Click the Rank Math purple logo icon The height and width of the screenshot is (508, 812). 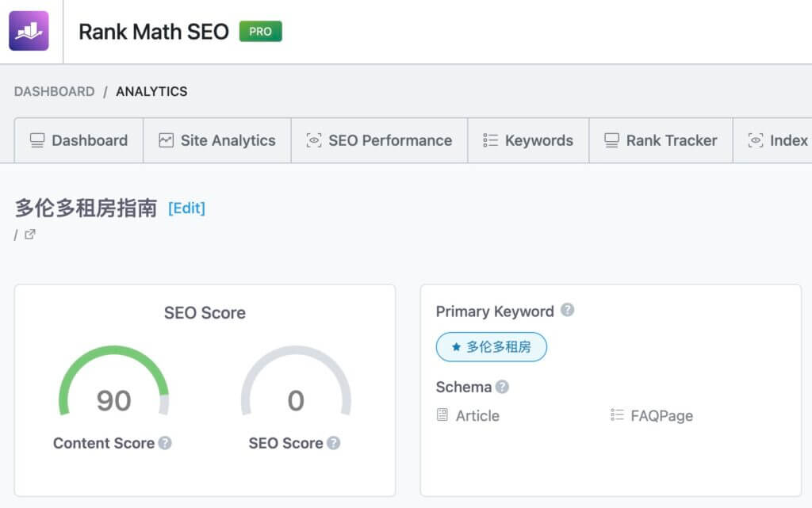[x=29, y=31]
